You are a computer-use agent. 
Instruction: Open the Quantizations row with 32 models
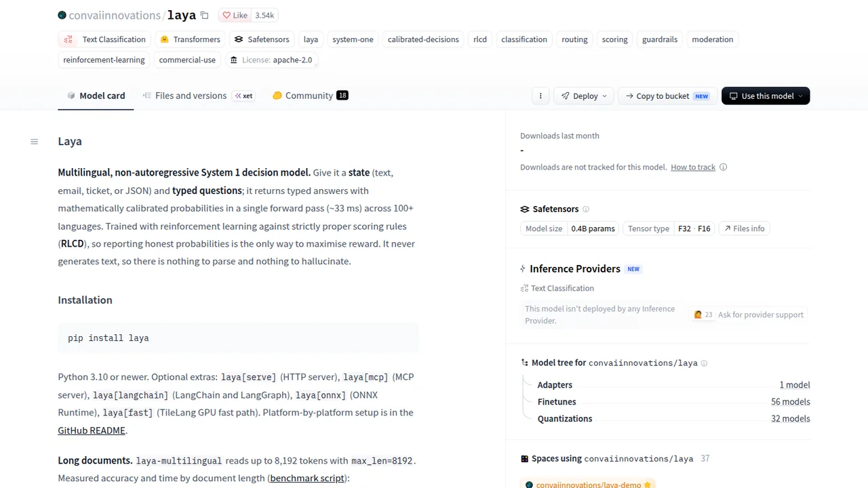point(673,419)
